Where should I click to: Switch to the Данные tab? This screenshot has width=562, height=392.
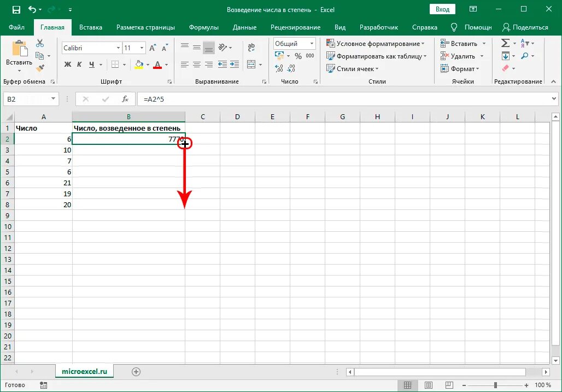point(244,27)
